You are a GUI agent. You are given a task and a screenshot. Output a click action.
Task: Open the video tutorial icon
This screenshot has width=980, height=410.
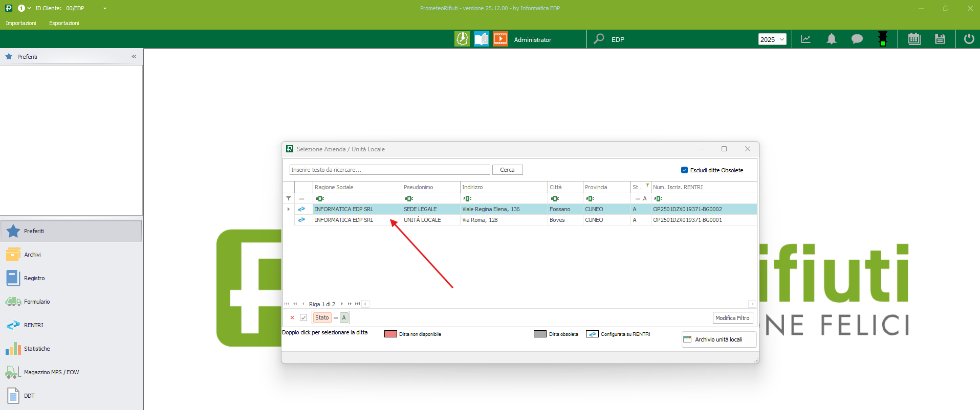pyautogui.click(x=500, y=39)
